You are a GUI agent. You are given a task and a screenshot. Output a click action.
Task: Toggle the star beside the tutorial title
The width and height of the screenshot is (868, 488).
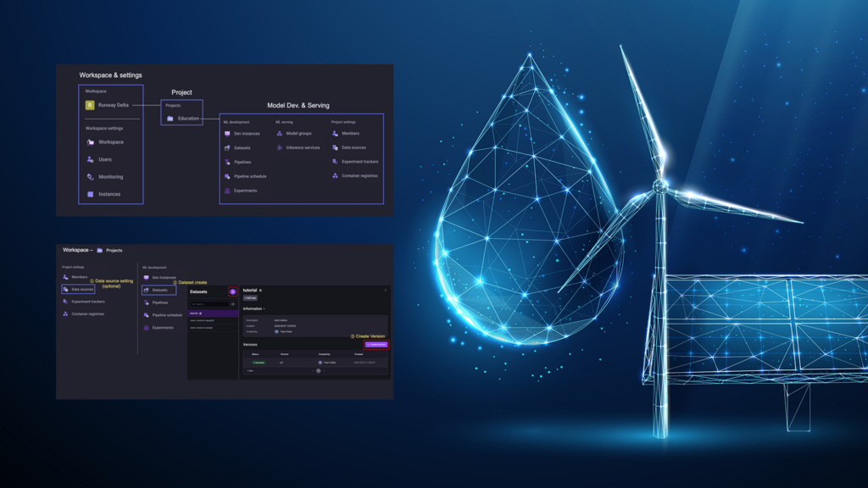pos(261,291)
